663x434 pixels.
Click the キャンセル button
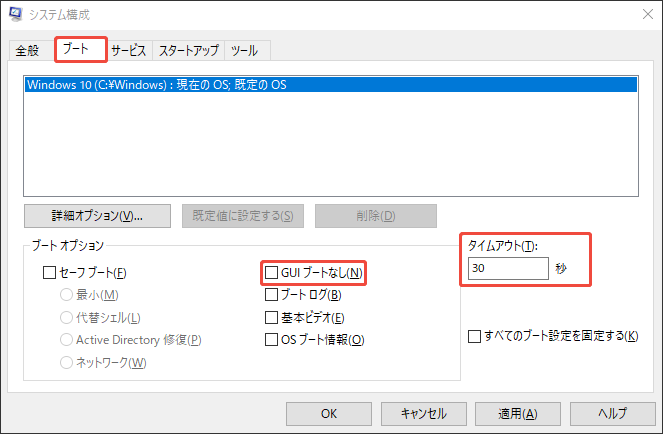click(424, 414)
